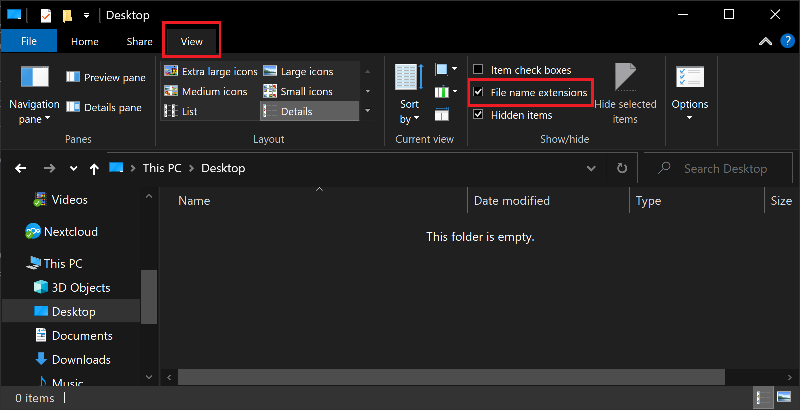
Task: Click layout gallery down arrow
Action: [x=368, y=91]
